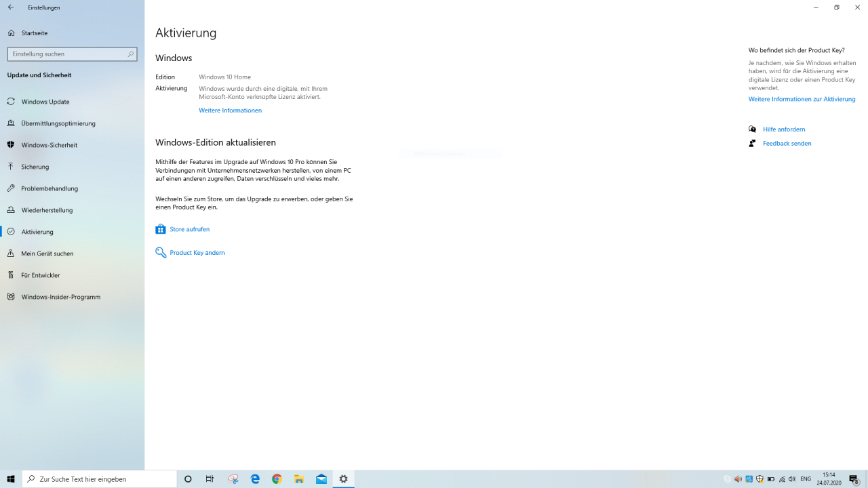Open Mail app from taskbar
The image size is (868, 488).
click(x=321, y=479)
